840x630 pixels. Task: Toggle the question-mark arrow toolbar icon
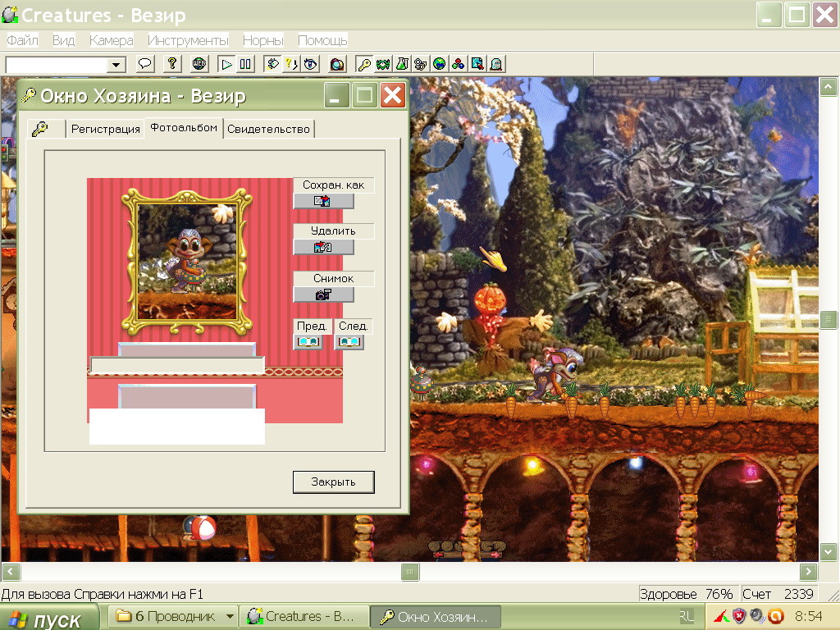click(x=291, y=64)
